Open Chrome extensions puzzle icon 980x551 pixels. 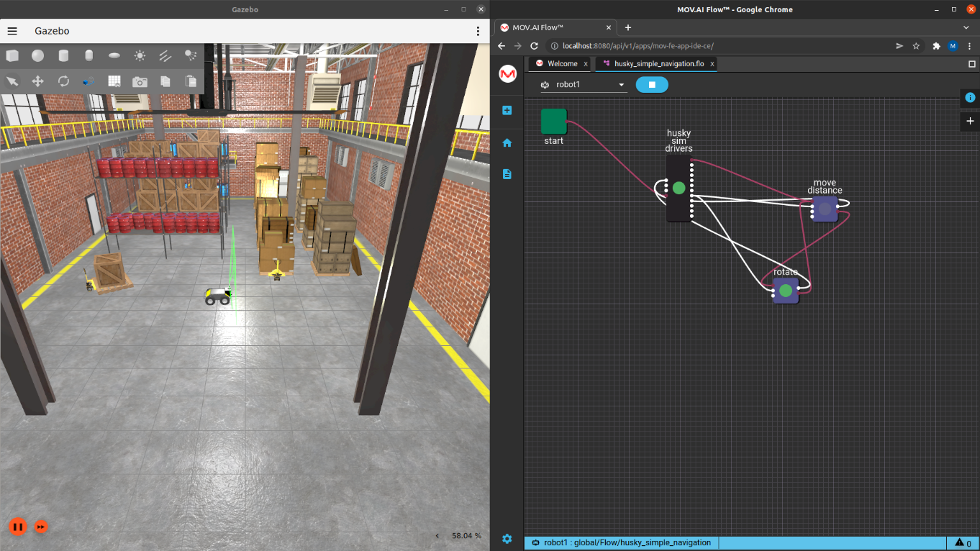coord(936,45)
